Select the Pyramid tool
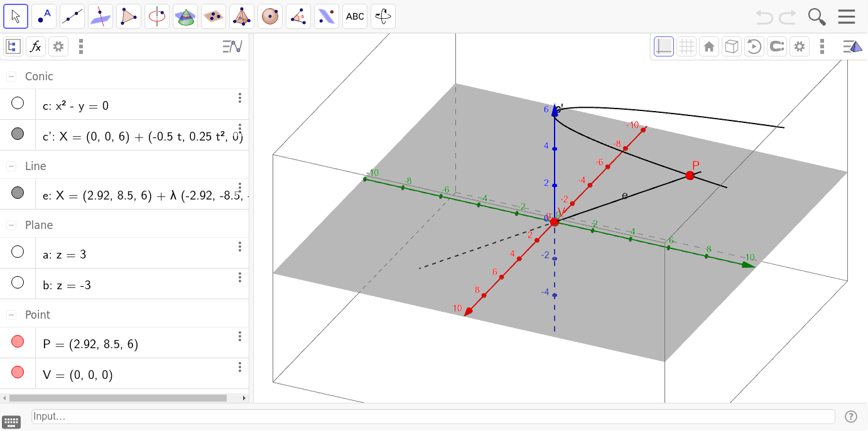The image size is (868, 431). [242, 16]
